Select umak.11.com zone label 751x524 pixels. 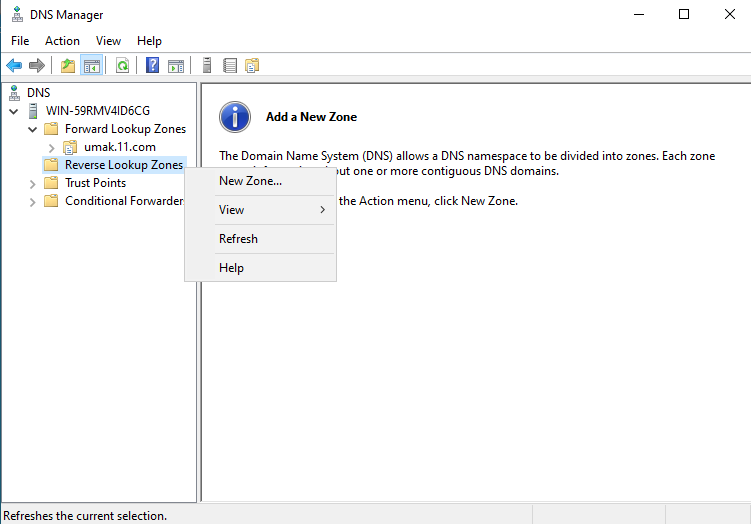tap(120, 147)
